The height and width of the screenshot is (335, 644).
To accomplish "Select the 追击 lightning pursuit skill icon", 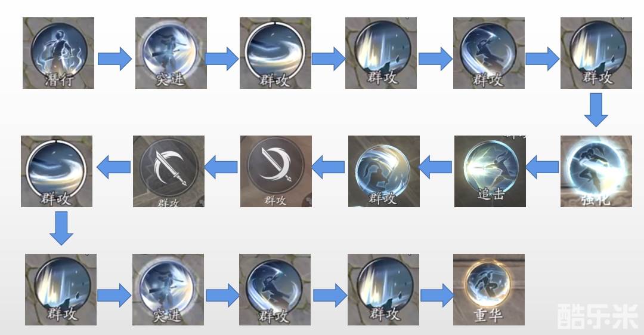I will pyautogui.click(x=490, y=171).
